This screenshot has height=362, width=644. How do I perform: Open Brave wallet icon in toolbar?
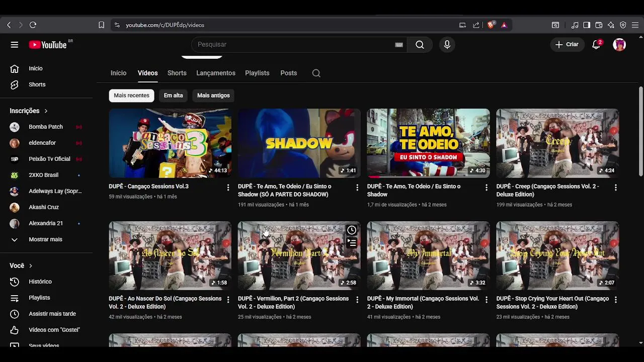pos(599,25)
